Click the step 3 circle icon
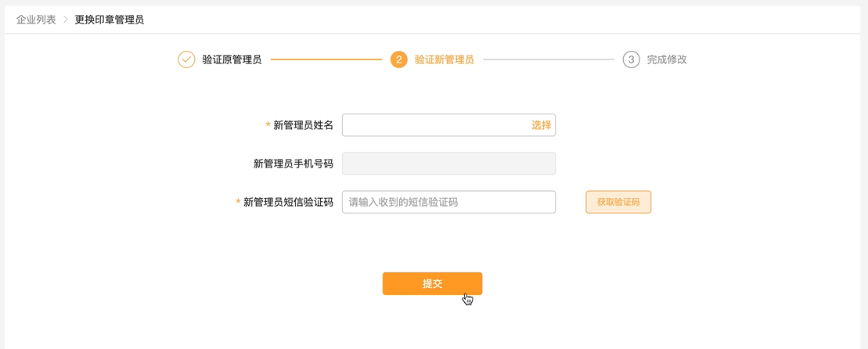868x349 pixels. point(632,59)
